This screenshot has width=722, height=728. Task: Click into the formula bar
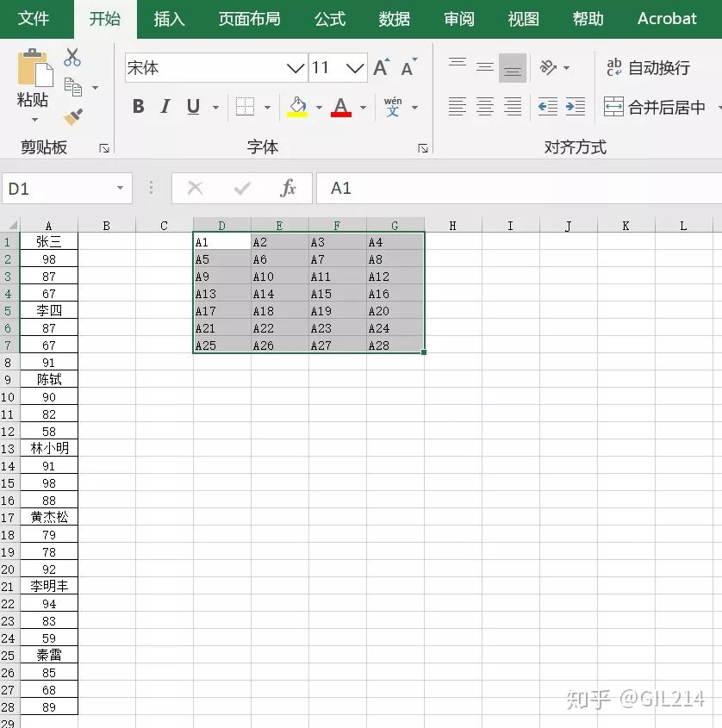[519, 188]
